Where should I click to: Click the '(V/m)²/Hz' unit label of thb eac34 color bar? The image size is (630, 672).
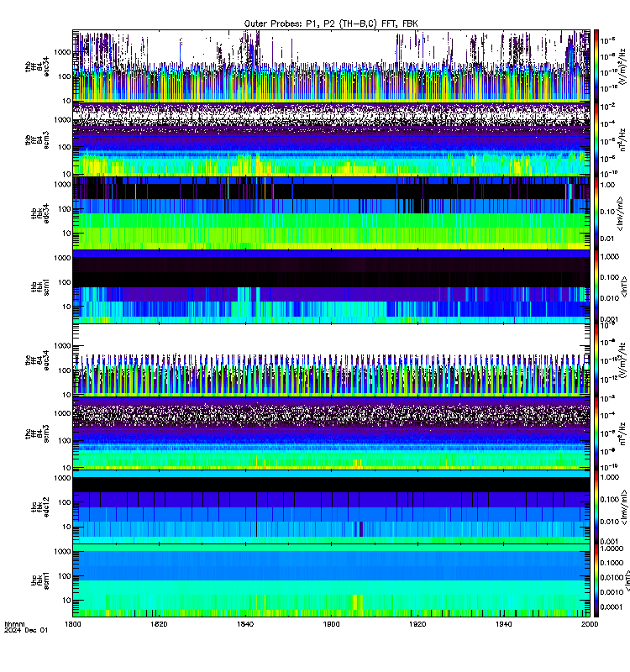[622, 66]
